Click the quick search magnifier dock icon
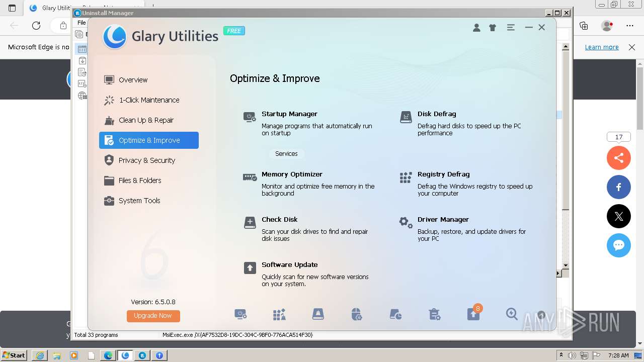Screen dimensions: 644x362 click(512, 314)
